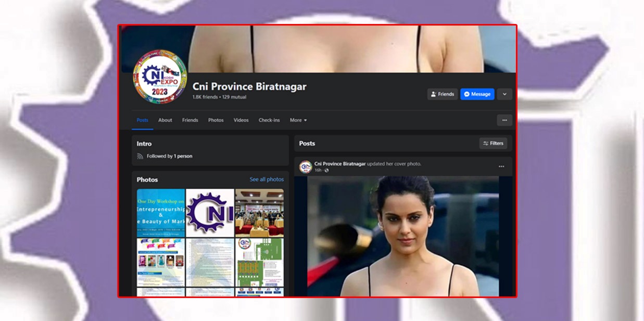Go to the Check-ins tab
Screen dimensions: 644x321
pyautogui.click(x=269, y=120)
